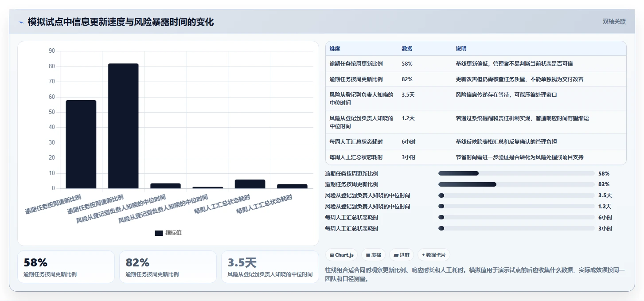Select the 数据卡片 chip
This screenshot has height=301, width=644.
tap(434, 255)
